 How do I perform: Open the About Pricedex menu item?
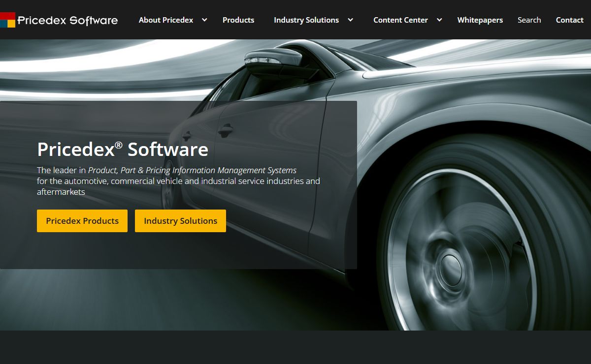[166, 20]
